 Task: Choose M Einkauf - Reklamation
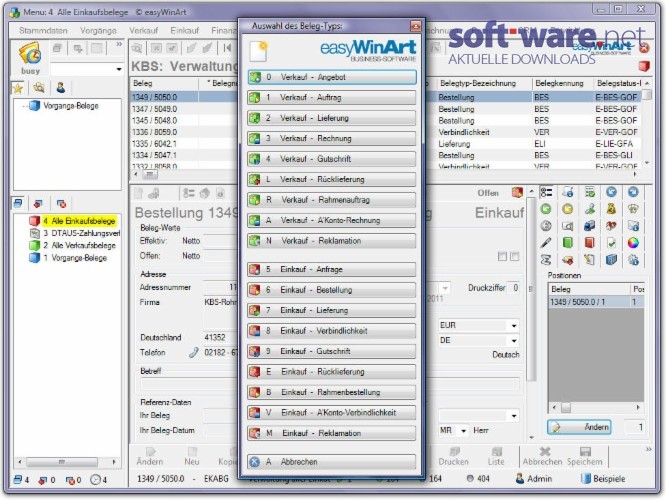[x=332, y=433]
